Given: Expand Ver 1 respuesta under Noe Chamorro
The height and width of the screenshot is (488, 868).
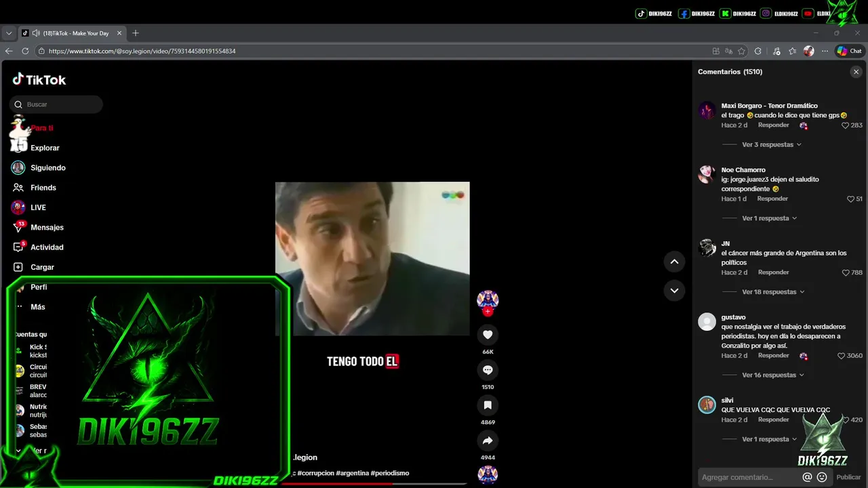Looking at the screenshot, I should [x=770, y=218].
